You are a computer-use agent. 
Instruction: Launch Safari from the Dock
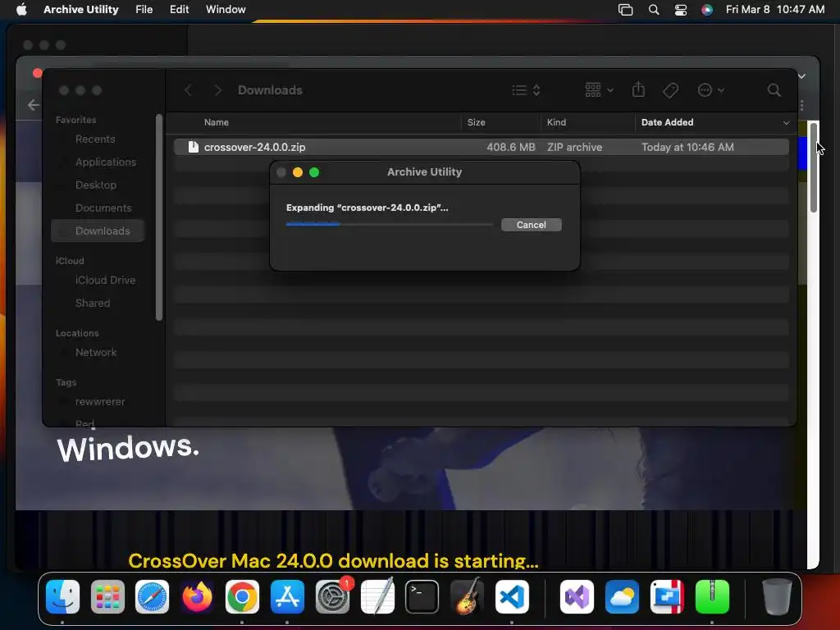[152, 597]
